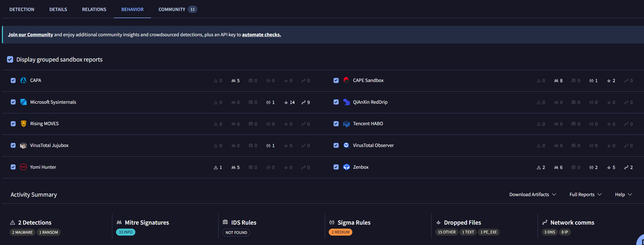Screen dimensions: 644x245
Task: Uncheck the CAPA sandbox checkbox
Action: (x=13, y=80)
